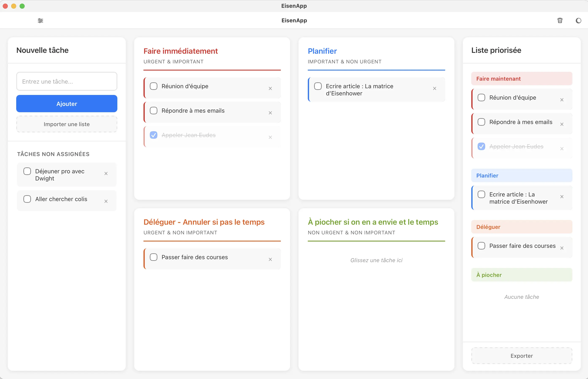The width and height of the screenshot is (588, 379).
Task: Check 'Passer faire des courses' in Liste priorisée
Action: [481, 245]
